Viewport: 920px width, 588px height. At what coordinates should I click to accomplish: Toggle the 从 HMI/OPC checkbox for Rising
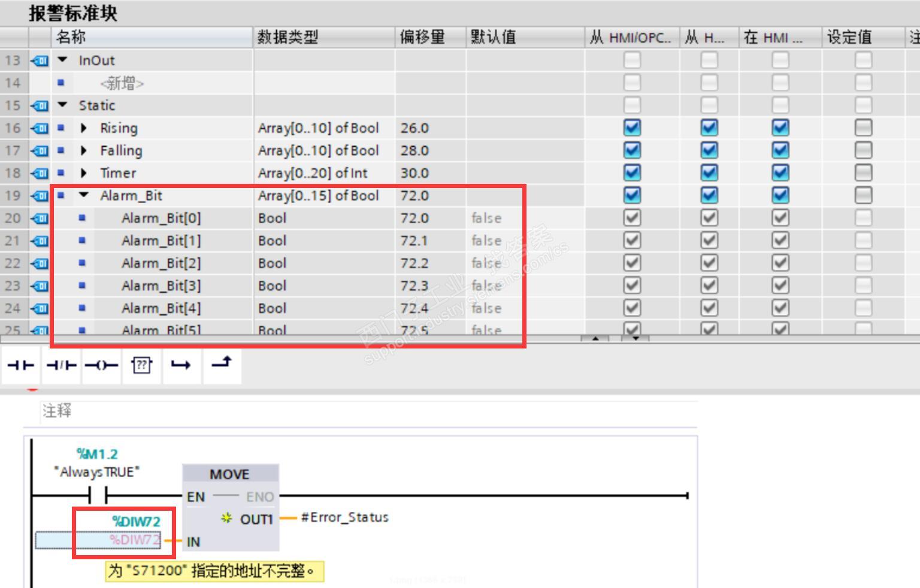coord(632,128)
